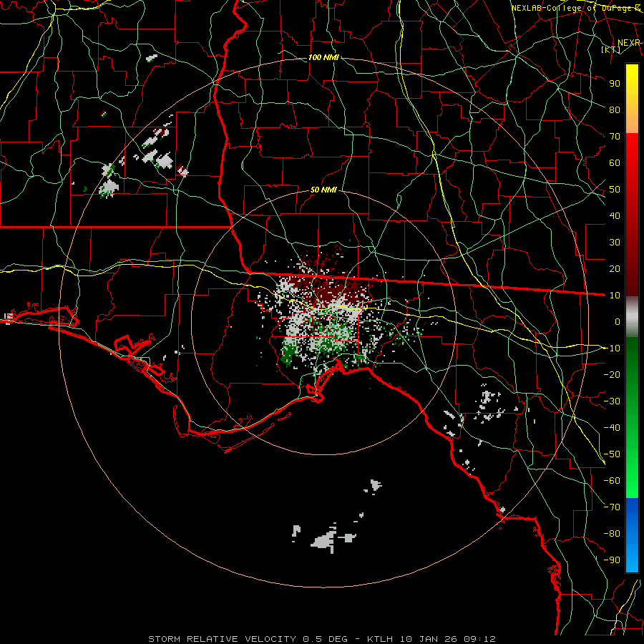Click the "70" value on the velocity scale

click(615, 137)
